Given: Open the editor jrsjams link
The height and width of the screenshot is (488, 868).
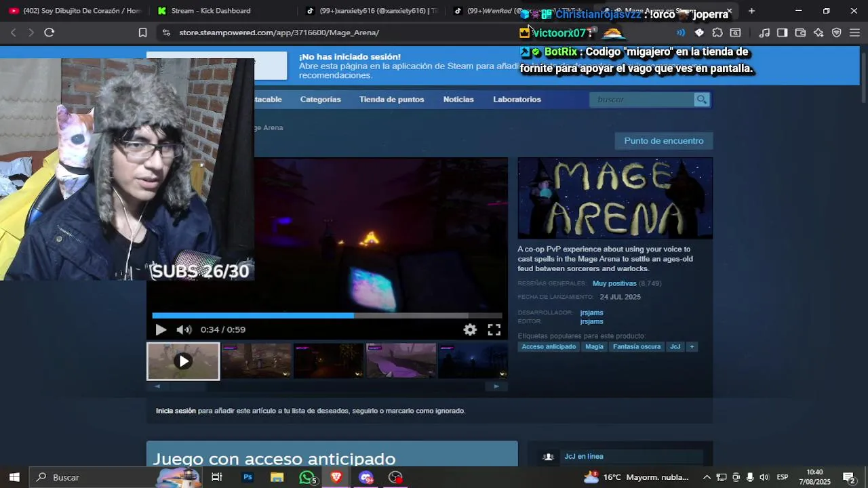Looking at the screenshot, I should (x=591, y=321).
